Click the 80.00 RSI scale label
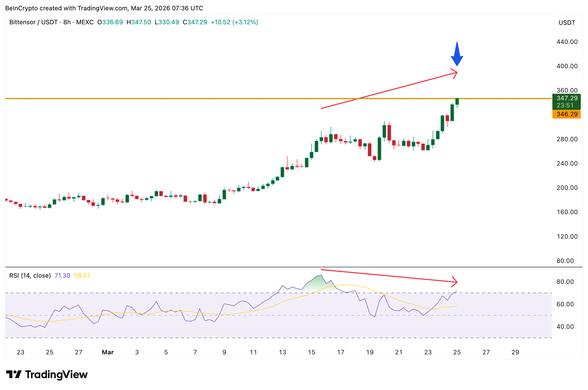This screenshot has height=390, width=588. 565,282
